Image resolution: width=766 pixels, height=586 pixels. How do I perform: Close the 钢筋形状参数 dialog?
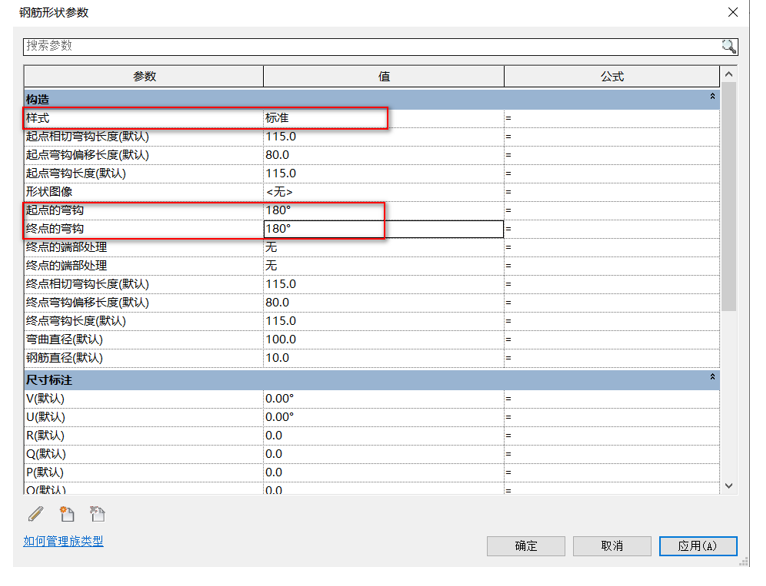734,13
